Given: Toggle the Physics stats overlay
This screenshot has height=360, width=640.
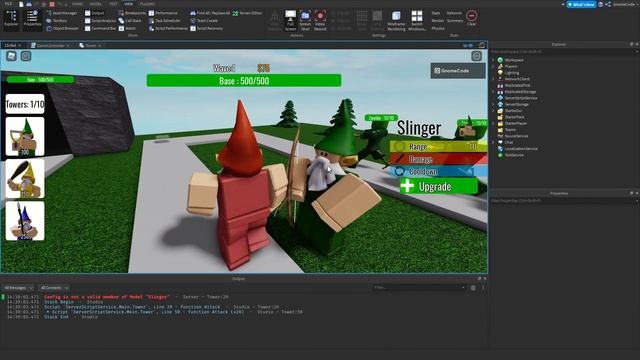Looking at the screenshot, I should pyautogui.click(x=438, y=28).
